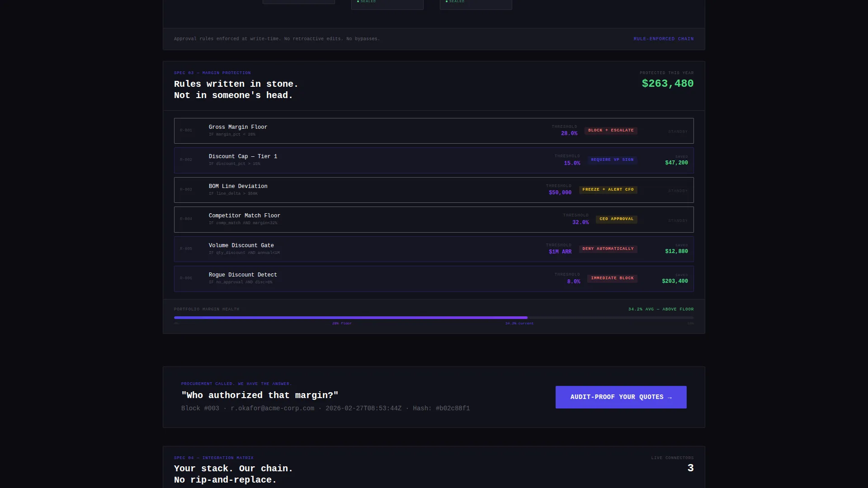868x488 pixels.
Task: Click the IF discount_pct > 15% condition
Action: click(235, 164)
